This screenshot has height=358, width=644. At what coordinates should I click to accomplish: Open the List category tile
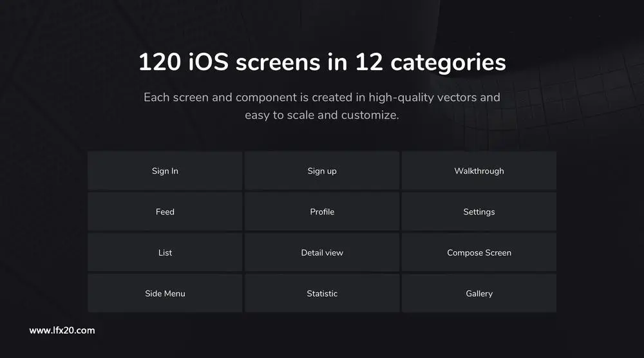165,252
